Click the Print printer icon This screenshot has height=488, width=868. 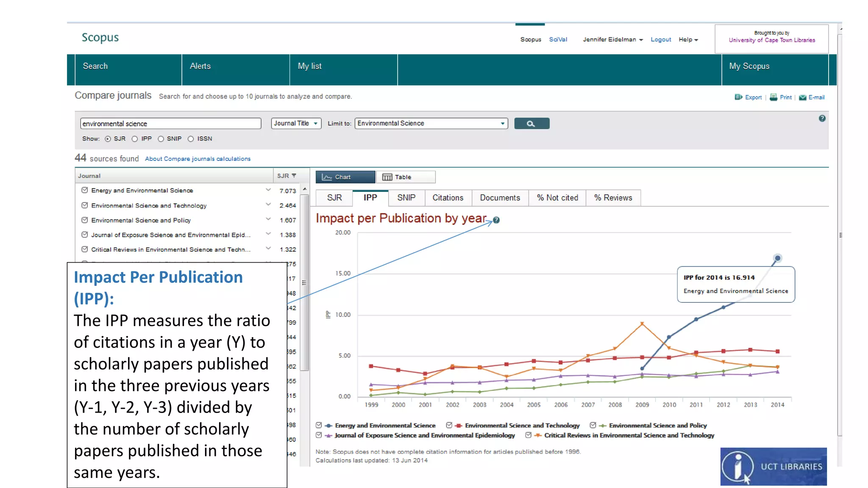click(773, 97)
